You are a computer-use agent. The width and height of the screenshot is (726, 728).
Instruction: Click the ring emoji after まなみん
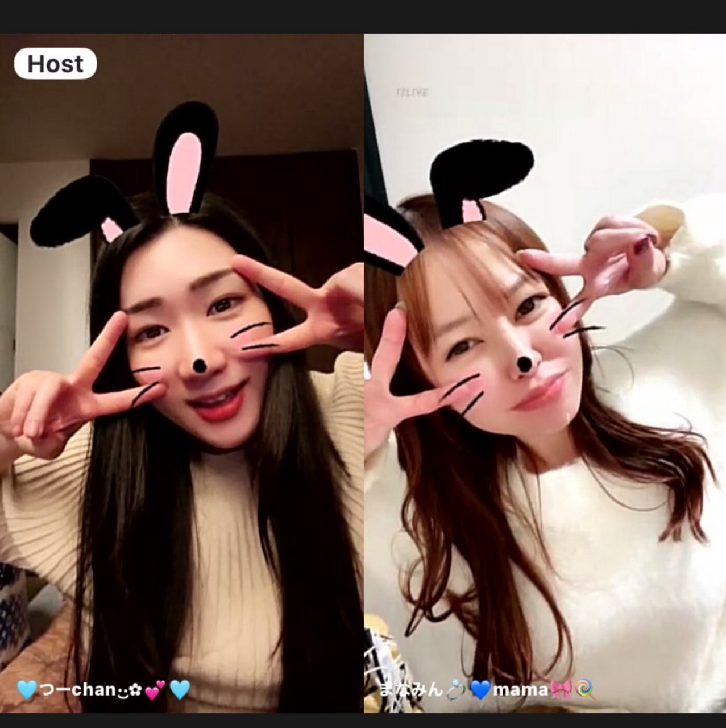pos(457,690)
